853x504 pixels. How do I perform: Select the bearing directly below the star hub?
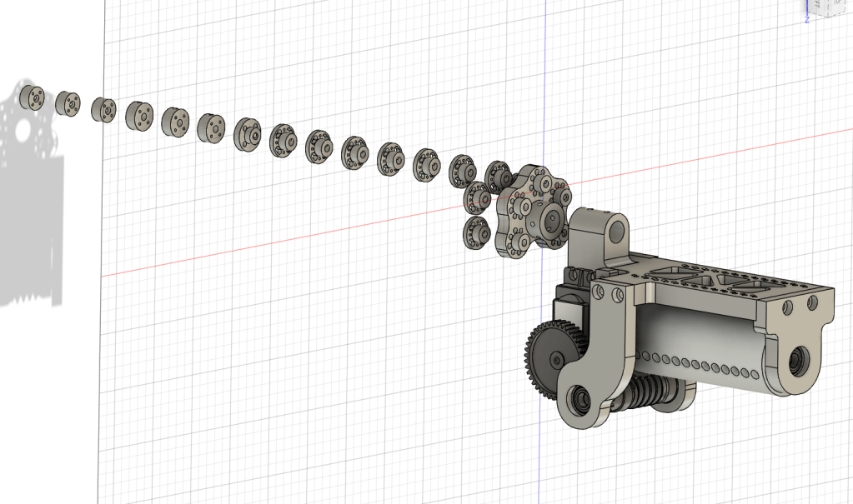(x=476, y=233)
